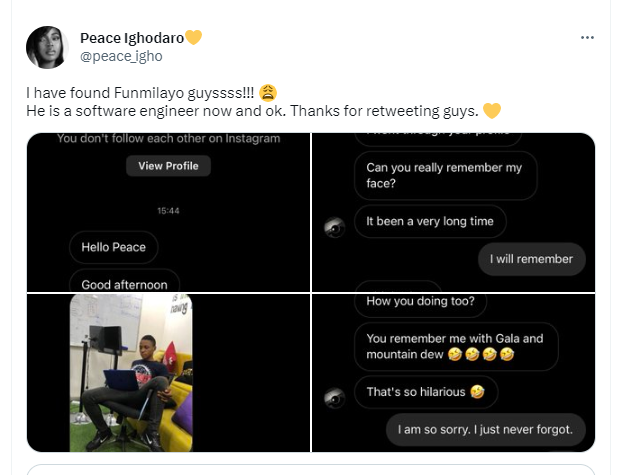Click the 'Good afternoon' message bubble

click(124, 283)
